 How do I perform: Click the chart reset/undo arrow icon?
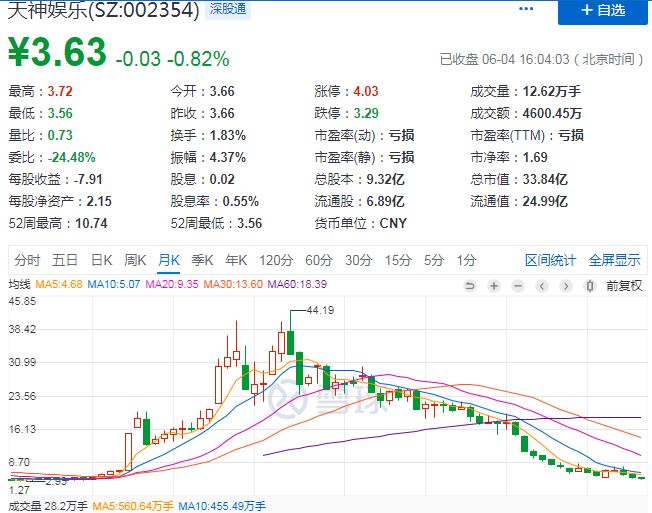pos(470,286)
